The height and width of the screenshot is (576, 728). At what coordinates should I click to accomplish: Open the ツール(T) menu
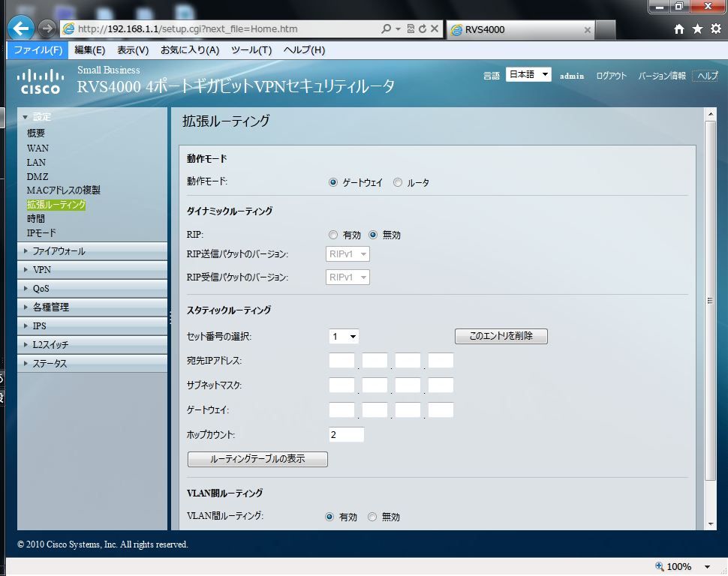click(251, 50)
